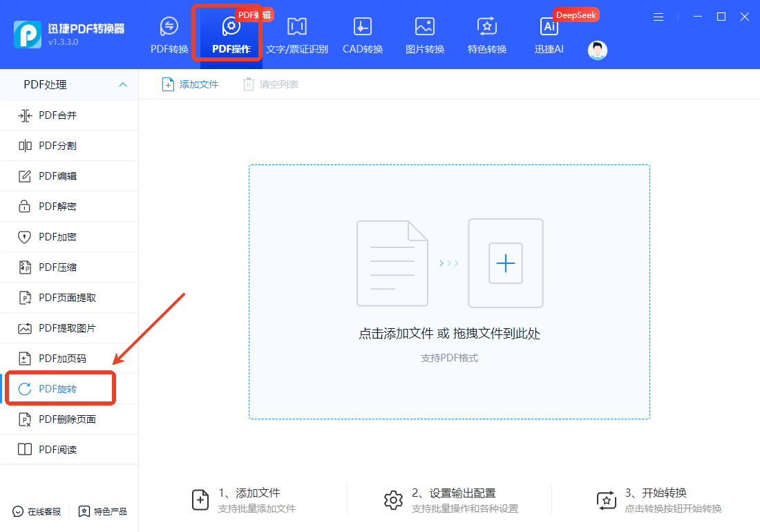The height and width of the screenshot is (532, 760).
Task: Click the document illustration in drop zone
Action: point(392,263)
